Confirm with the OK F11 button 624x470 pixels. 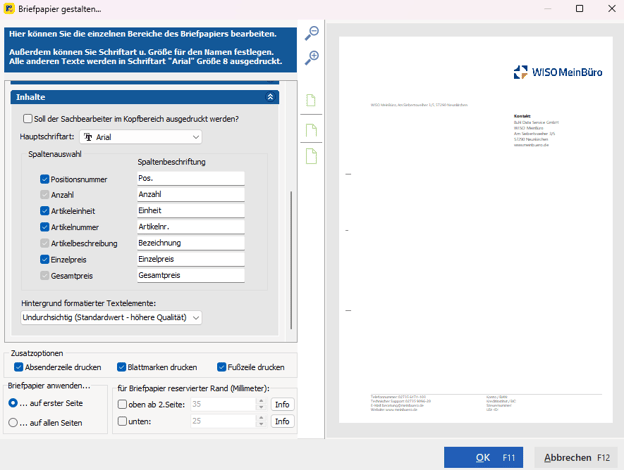pyautogui.click(x=483, y=457)
